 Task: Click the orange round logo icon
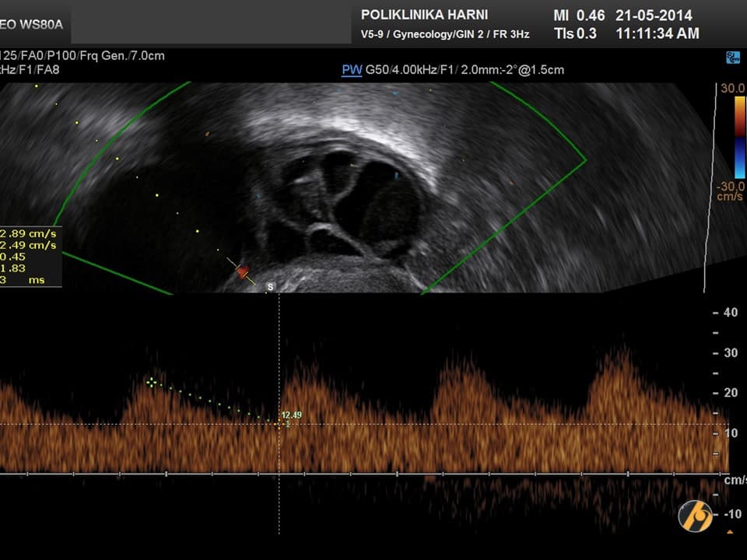[695, 516]
